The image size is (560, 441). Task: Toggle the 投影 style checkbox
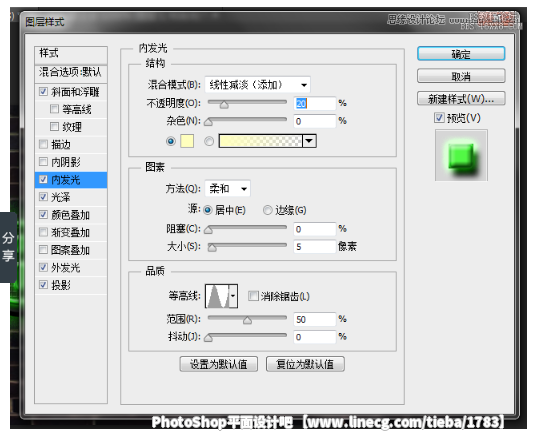[x=43, y=285]
